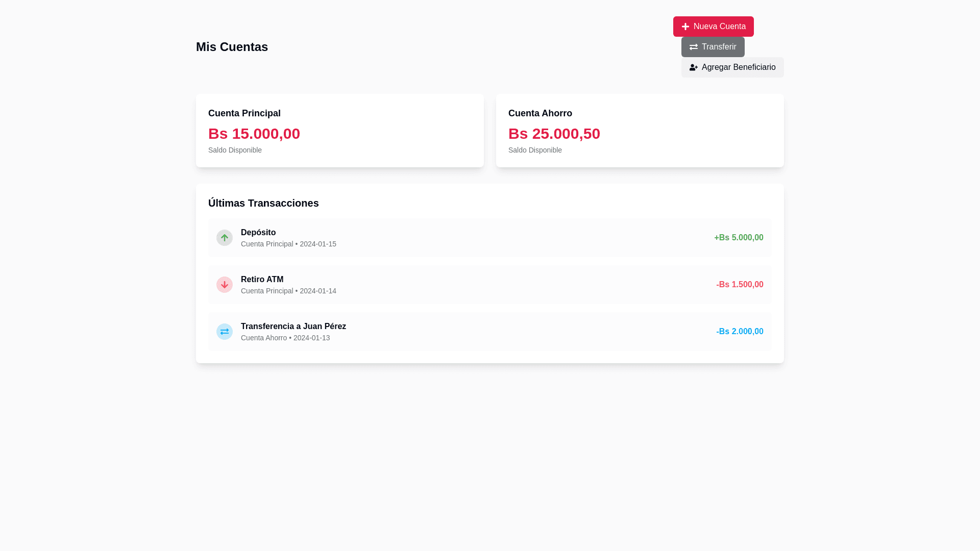
Task: Select the blue transfer icon for Juan Pérez
Action: 225,332
